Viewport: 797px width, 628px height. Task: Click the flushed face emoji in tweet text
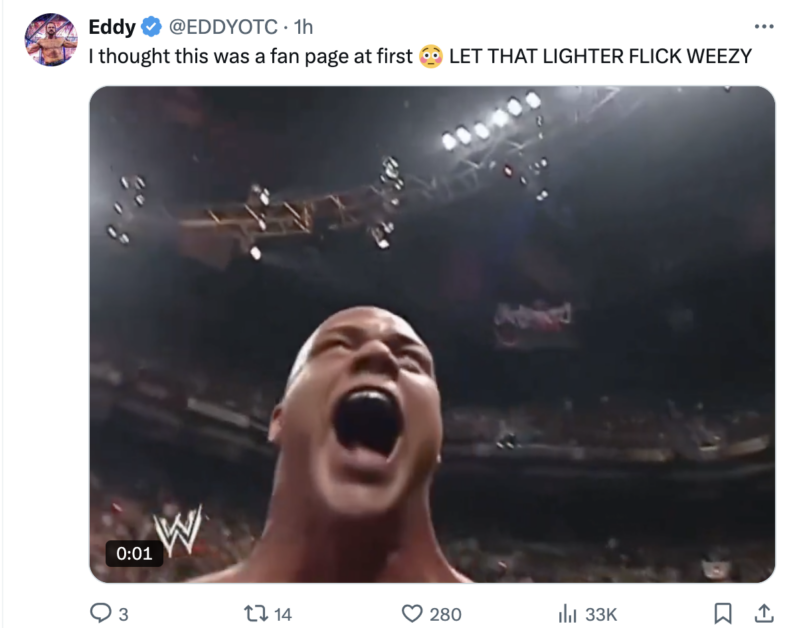coord(431,56)
